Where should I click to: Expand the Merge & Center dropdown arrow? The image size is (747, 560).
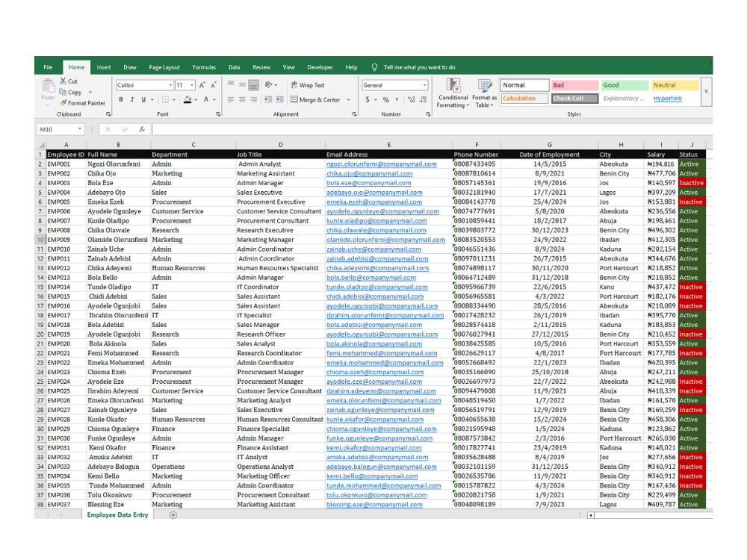pyautogui.click(x=349, y=99)
